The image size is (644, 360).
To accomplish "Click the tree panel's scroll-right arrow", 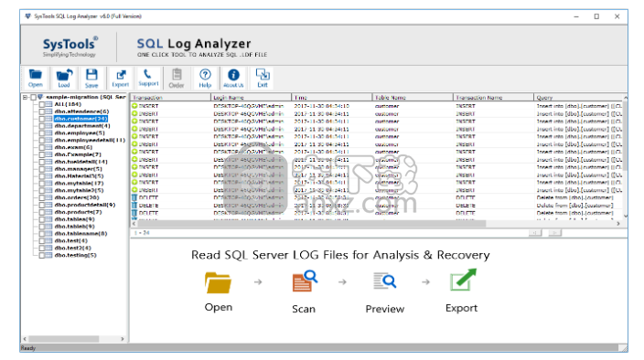I will (x=122, y=339).
